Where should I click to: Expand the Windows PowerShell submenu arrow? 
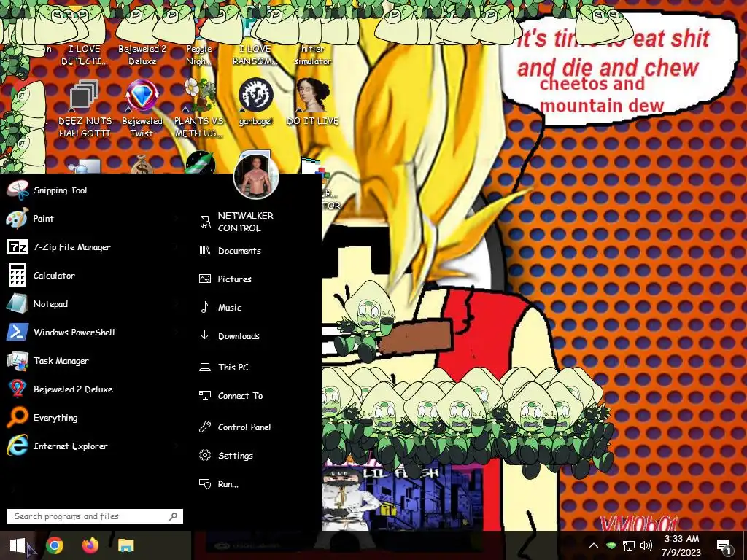coord(177,332)
